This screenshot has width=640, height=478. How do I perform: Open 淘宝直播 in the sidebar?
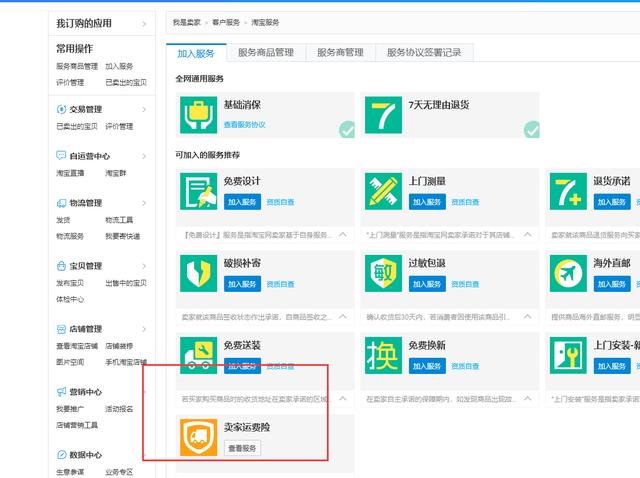[x=70, y=173]
